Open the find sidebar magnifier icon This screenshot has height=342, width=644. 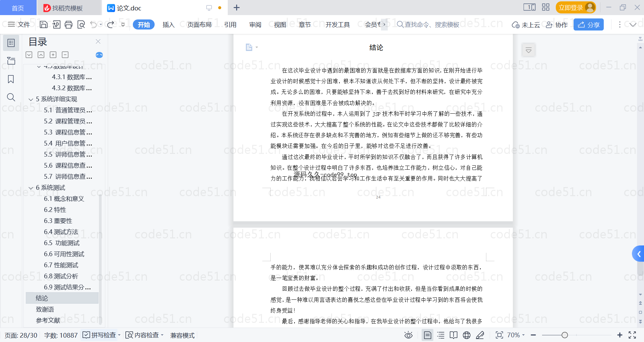(x=11, y=97)
